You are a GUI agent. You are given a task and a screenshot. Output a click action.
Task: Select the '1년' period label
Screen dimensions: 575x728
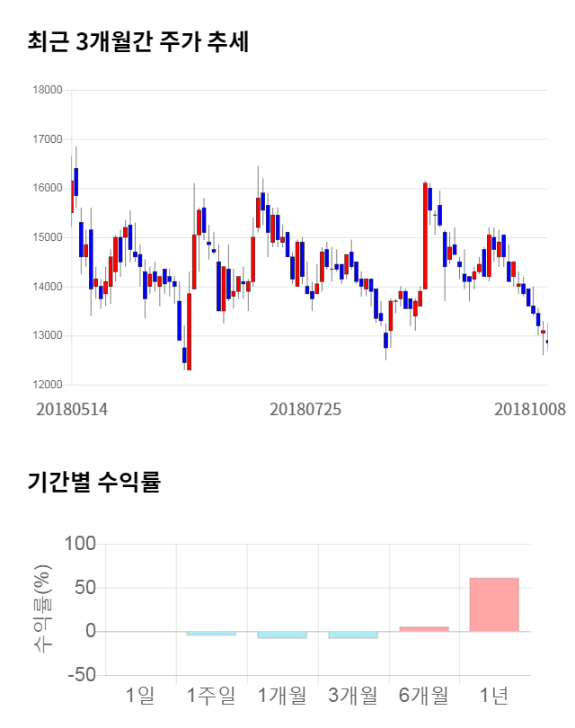(x=494, y=695)
